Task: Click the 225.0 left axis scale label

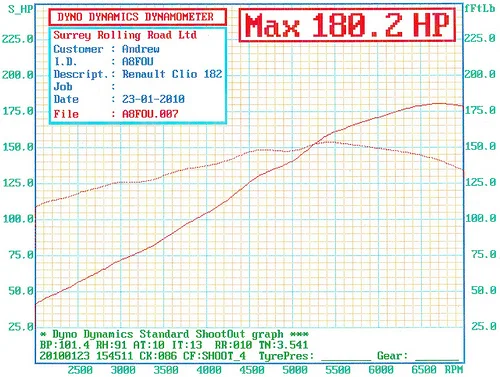Action: click(17, 39)
